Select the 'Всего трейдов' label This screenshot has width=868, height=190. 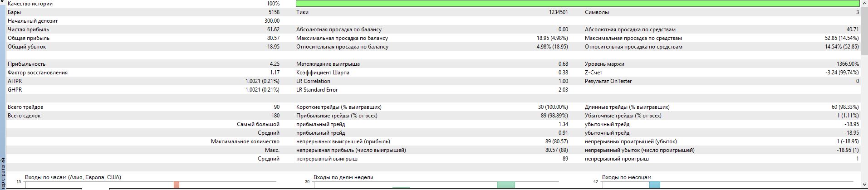click(x=25, y=107)
